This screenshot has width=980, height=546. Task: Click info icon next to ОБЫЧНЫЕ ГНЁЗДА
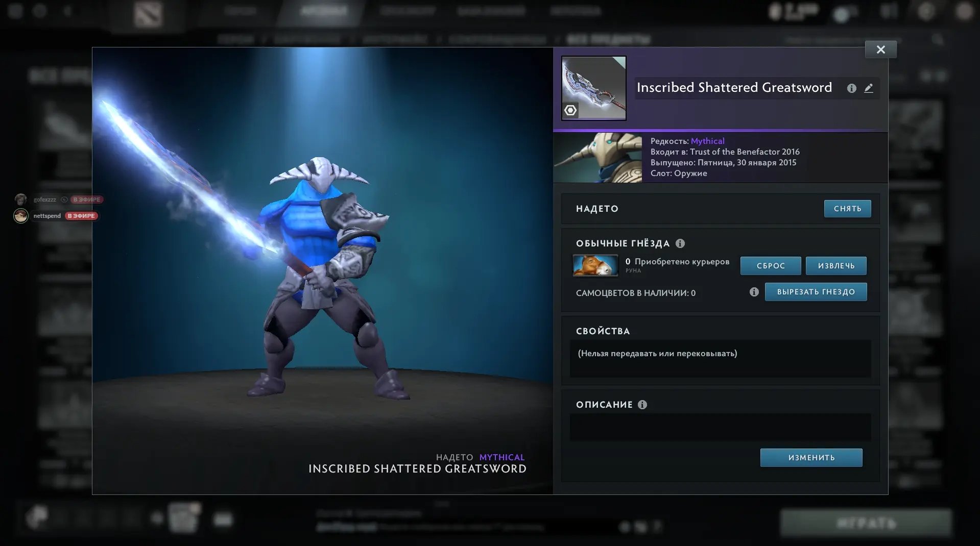tap(680, 243)
